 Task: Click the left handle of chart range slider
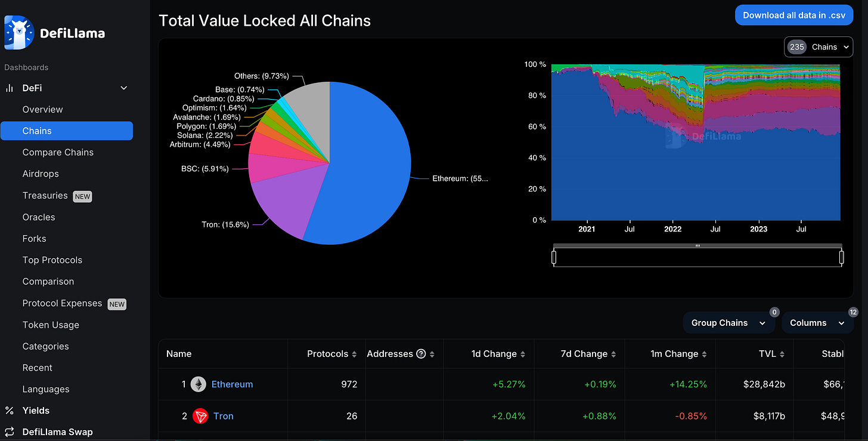click(x=554, y=257)
